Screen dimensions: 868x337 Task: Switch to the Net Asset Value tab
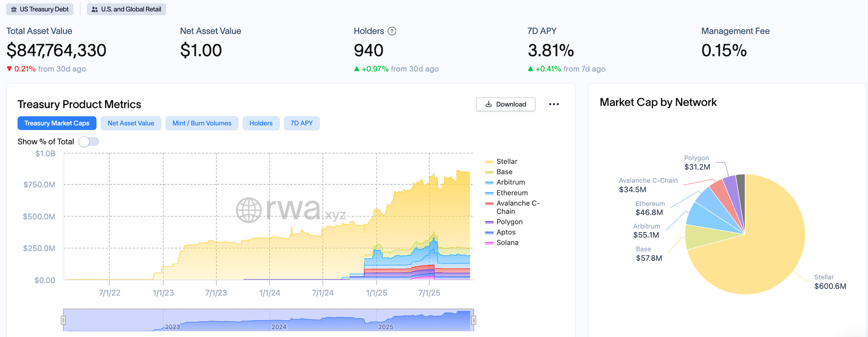[131, 123]
